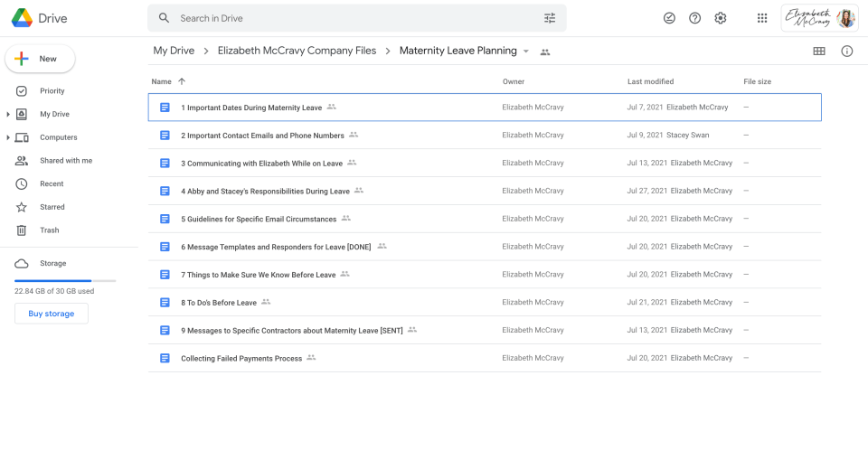Open Drive settings gear icon
The image size is (868, 460).
(x=721, y=18)
